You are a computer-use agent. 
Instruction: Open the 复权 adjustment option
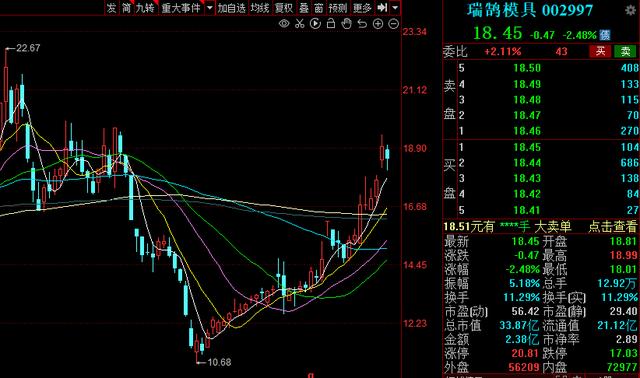tap(284, 7)
